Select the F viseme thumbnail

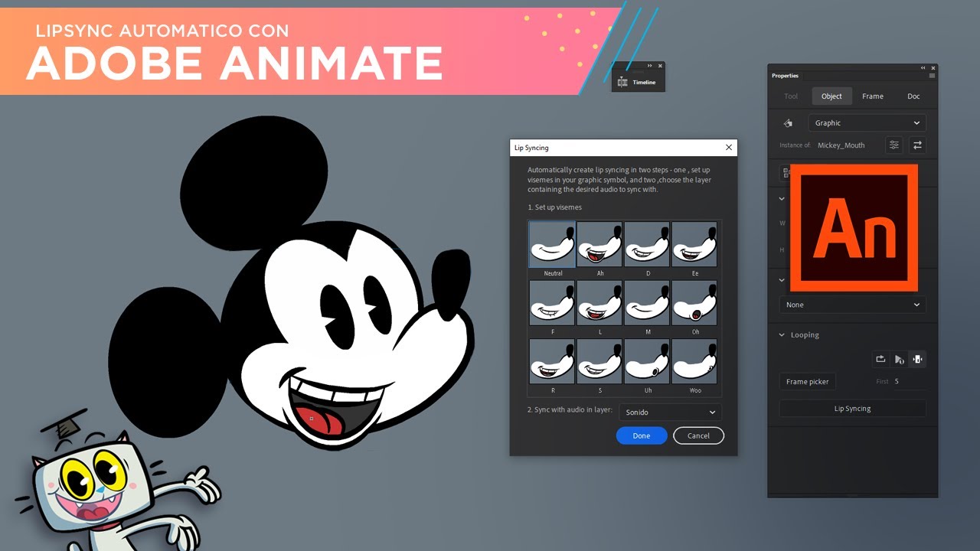(x=553, y=303)
